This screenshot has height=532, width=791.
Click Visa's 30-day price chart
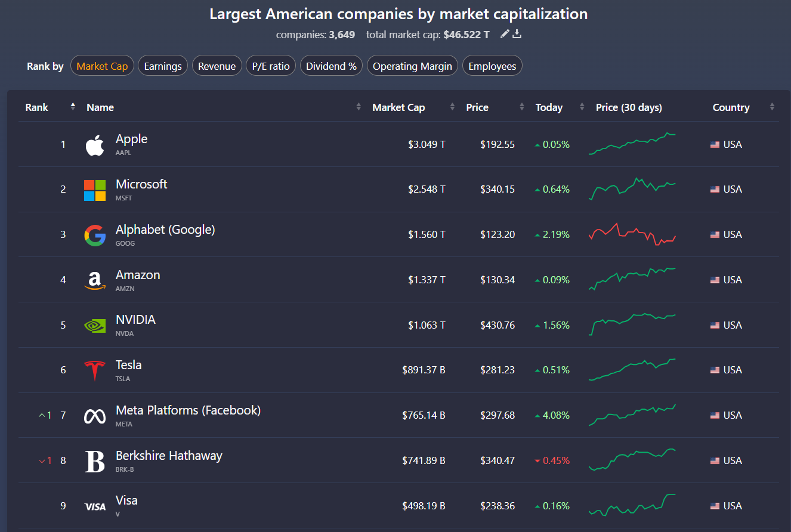coord(632,505)
